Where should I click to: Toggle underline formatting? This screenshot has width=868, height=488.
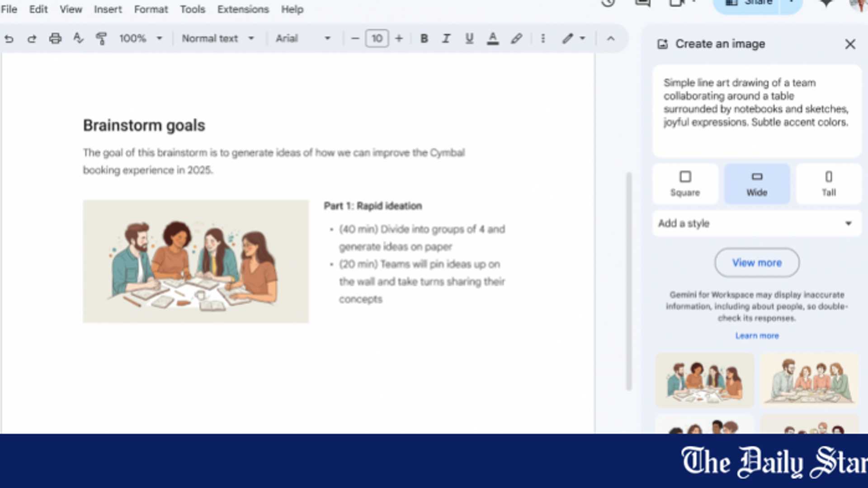pos(469,38)
